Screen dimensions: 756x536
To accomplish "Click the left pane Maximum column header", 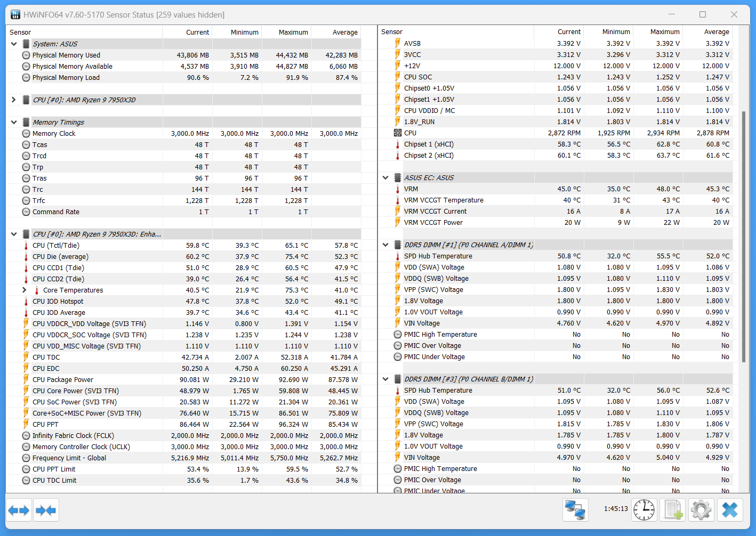I will [x=286, y=33].
